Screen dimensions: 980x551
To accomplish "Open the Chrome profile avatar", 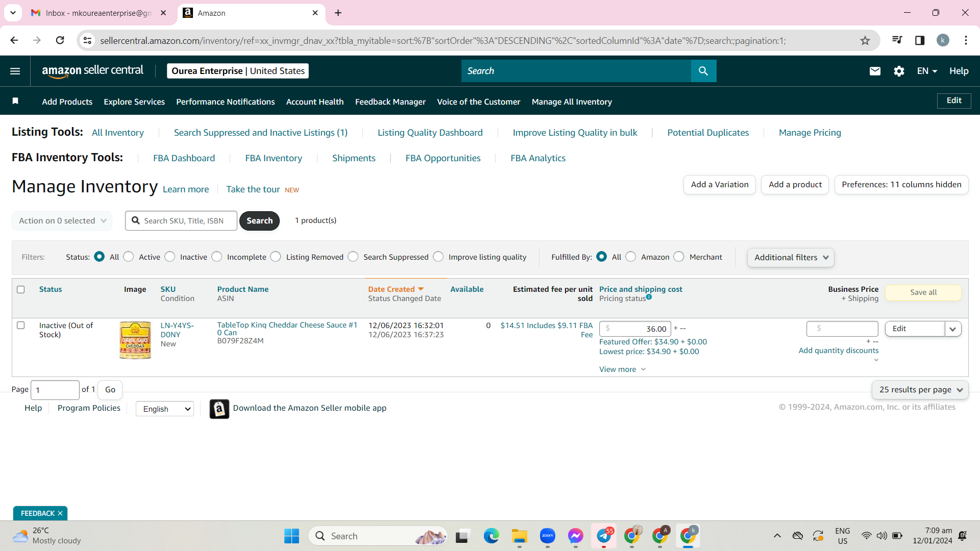I will click(943, 40).
